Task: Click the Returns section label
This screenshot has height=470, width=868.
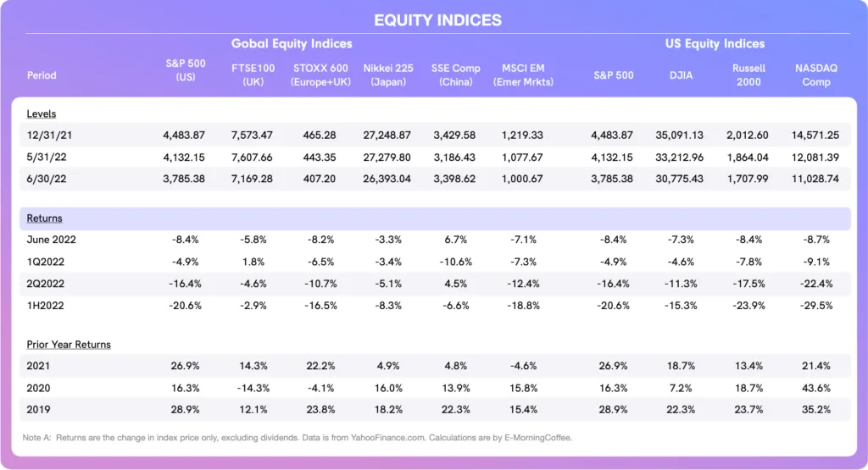Action: pyautogui.click(x=44, y=218)
